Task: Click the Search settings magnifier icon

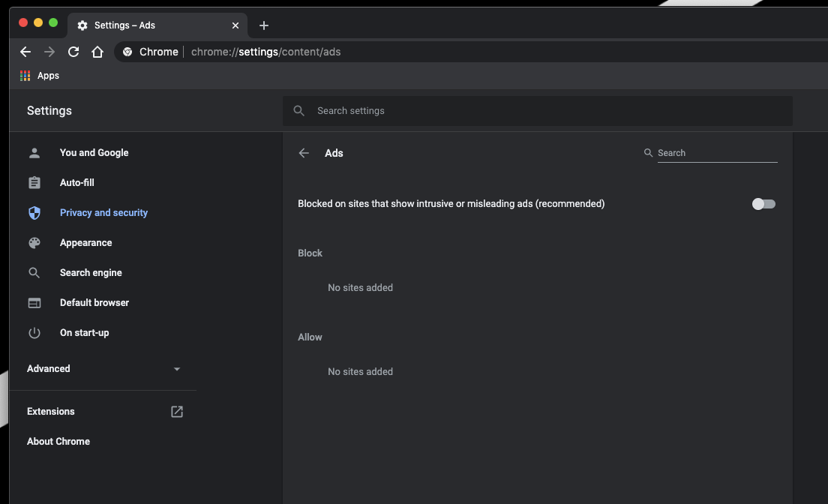Action: [x=299, y=111]
